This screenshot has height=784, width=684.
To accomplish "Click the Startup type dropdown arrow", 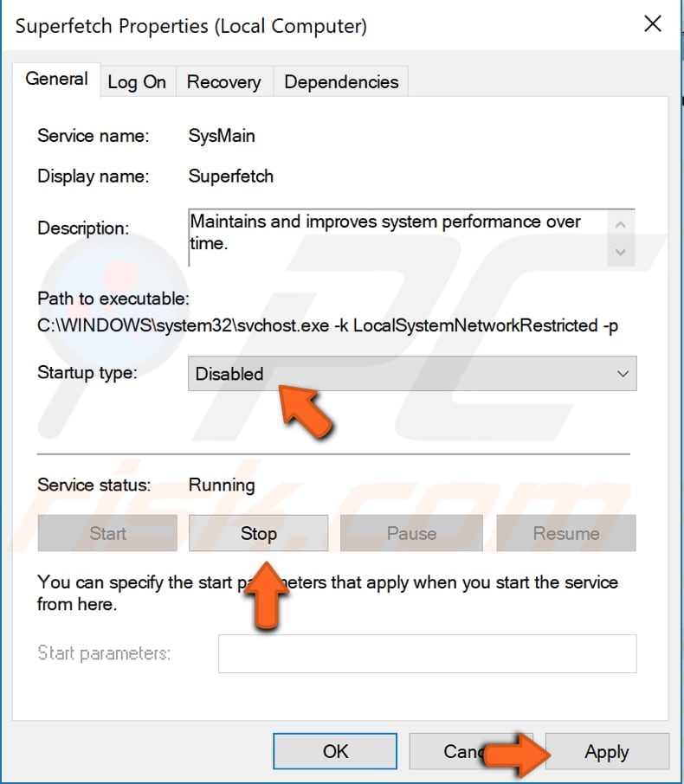I will [x=623, y=374].
